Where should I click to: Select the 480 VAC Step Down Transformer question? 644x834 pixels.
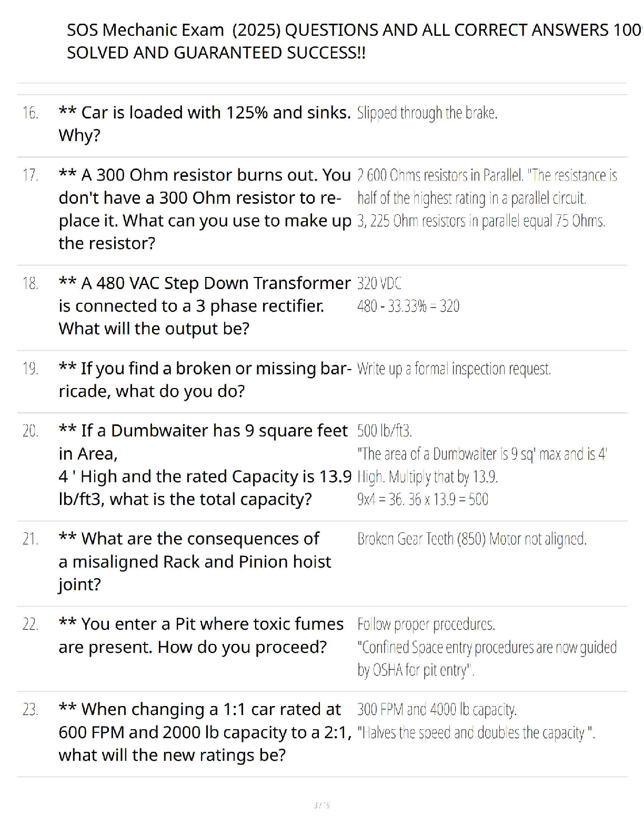[205, 306]
